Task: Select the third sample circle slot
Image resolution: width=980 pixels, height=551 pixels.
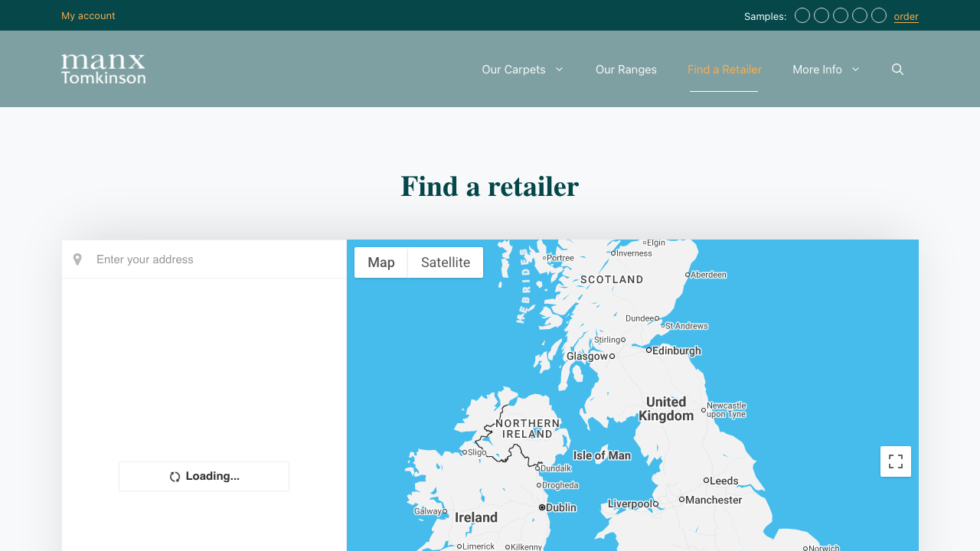Action: (841, 15)
